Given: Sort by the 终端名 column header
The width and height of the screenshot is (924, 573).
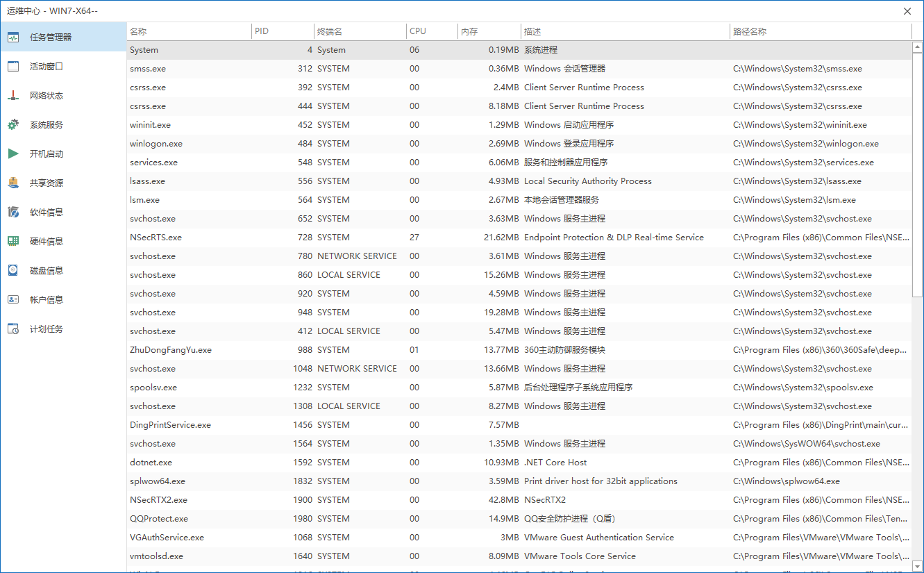Looking at the screenshot, I should tap(360, 31).
